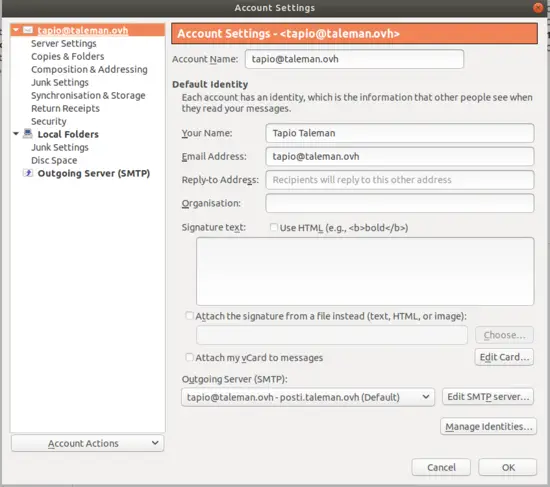This screenshot has width=550, height=487.
Task: Click the Choose... signature file button
Action: click(504, 335)
